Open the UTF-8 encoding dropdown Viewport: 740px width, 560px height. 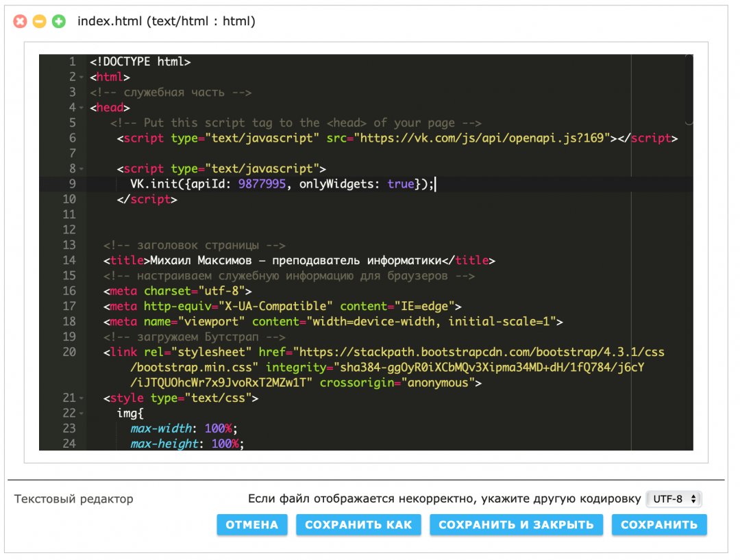675,499
